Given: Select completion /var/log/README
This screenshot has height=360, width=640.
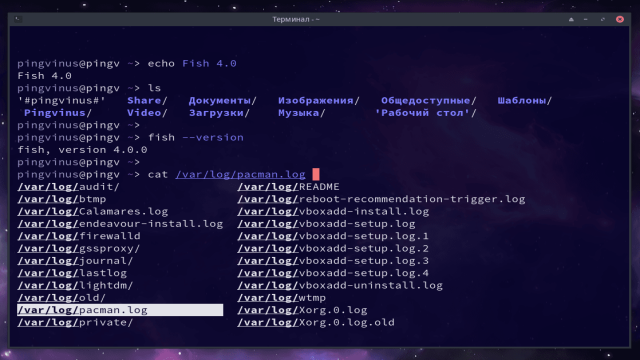Looking at the screenshot, I should click(288, 187).
